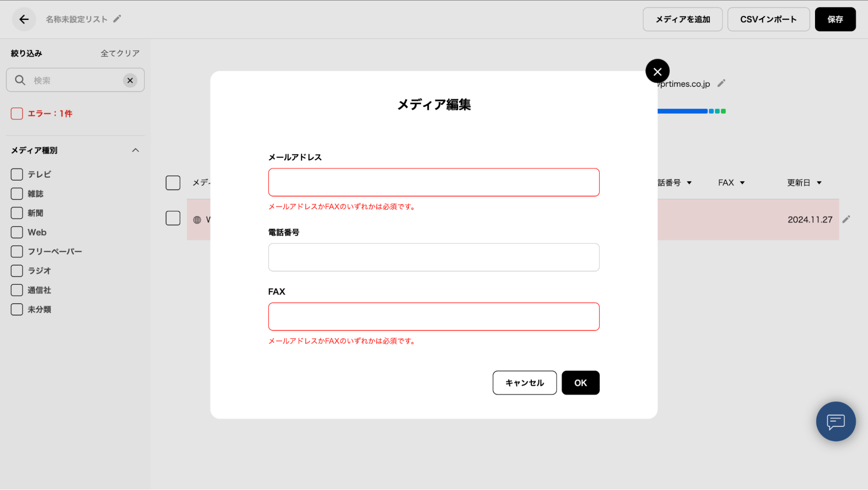The image size is (868, 490).
Task: Click pencil icon next to list name
Action: 117,19
